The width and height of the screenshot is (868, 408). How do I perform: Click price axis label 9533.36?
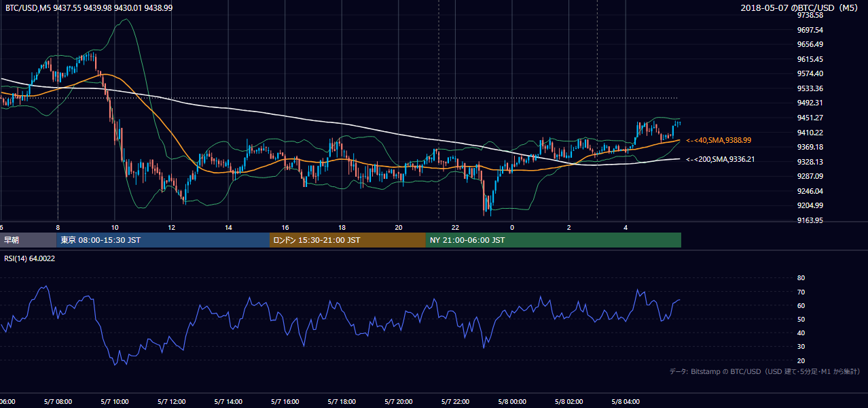[810, 88]
